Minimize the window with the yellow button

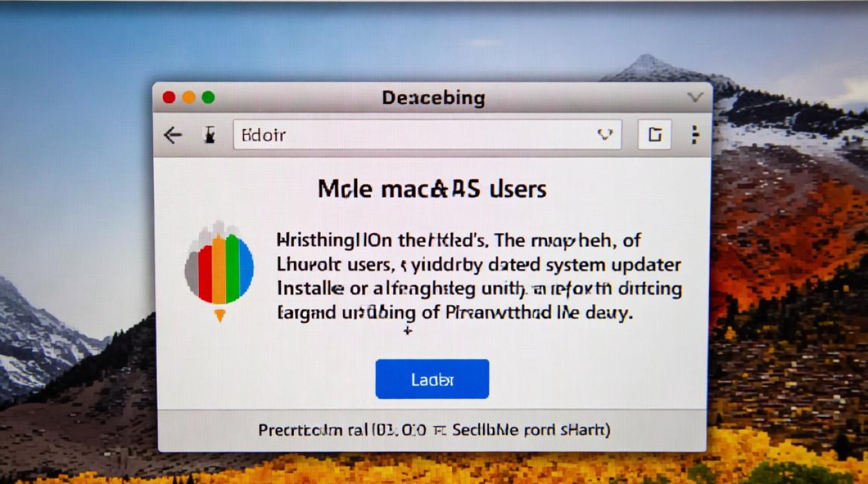tap(189, 97)
